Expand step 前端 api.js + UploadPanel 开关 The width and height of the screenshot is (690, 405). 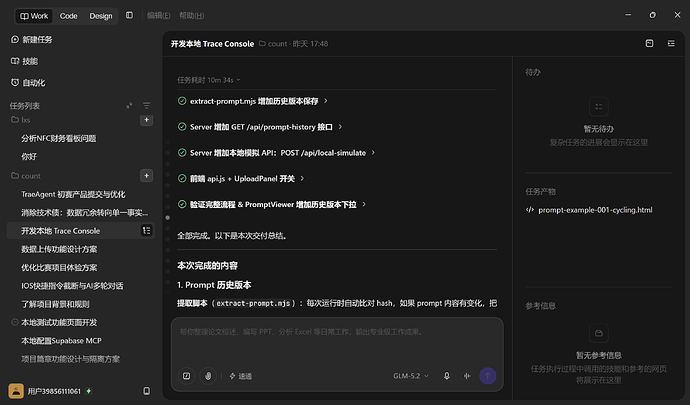click(x=242, y=179)
